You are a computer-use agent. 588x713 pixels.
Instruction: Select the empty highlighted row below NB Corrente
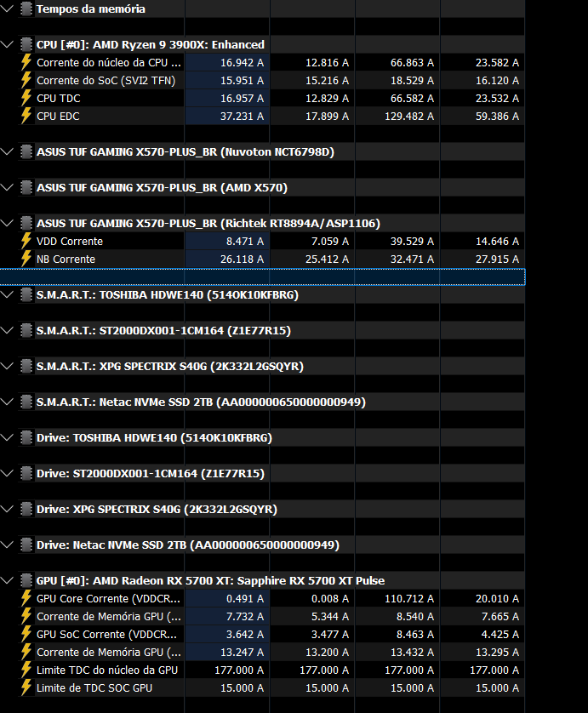(x=262, y=277)
